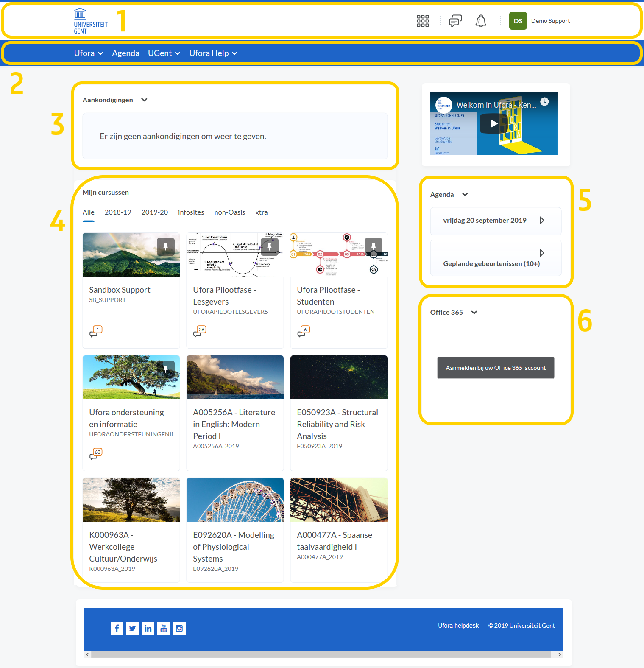
Task: Toggle pin on Ufora Pilootfase Lesgevers course
Action: 269,246
